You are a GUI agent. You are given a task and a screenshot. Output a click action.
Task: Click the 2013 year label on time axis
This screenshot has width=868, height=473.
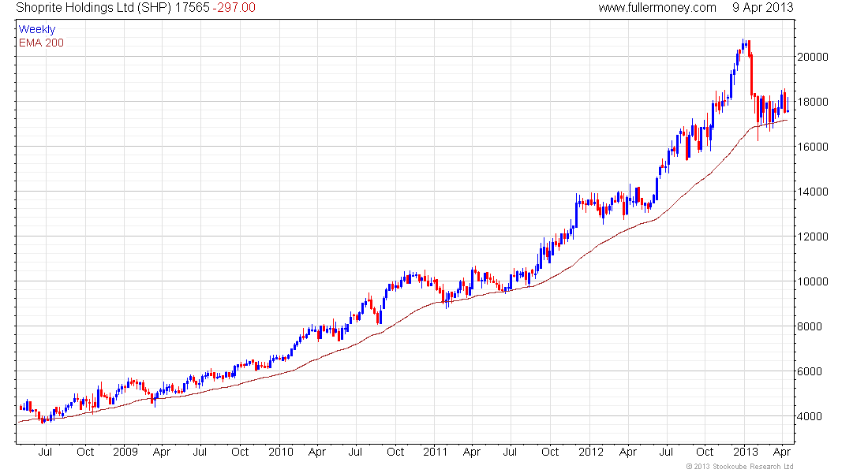click(x=746, y=452)
